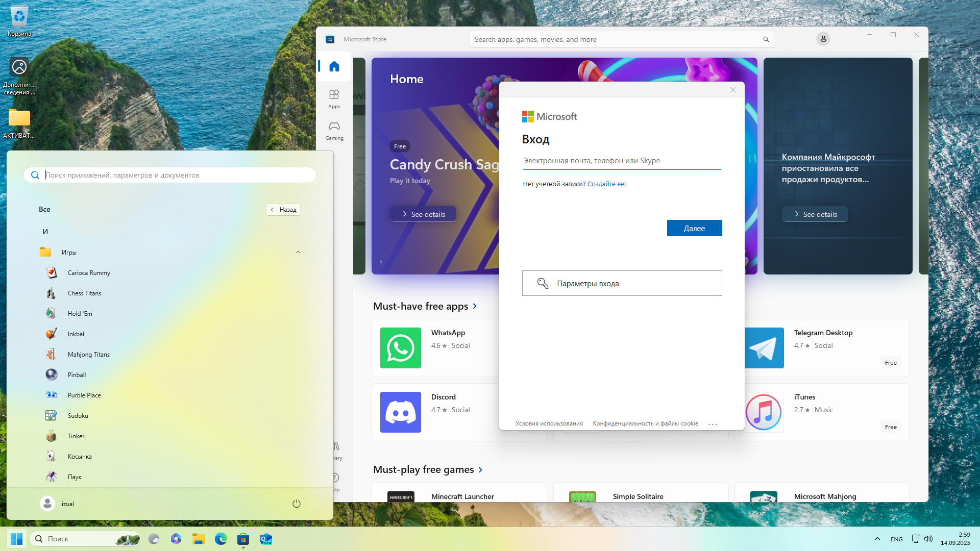
Task: Click See details for Candy Crush Saga
Action: tap(423, 214)
